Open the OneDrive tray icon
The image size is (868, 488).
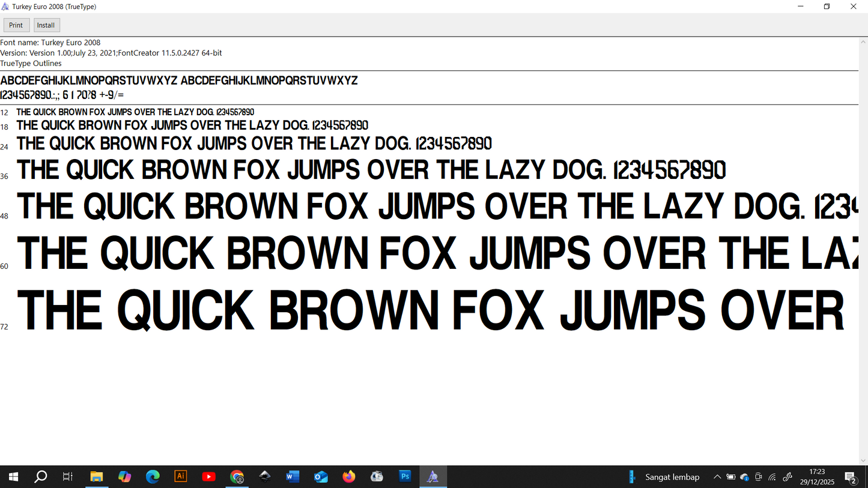click(x=745, y=477)
